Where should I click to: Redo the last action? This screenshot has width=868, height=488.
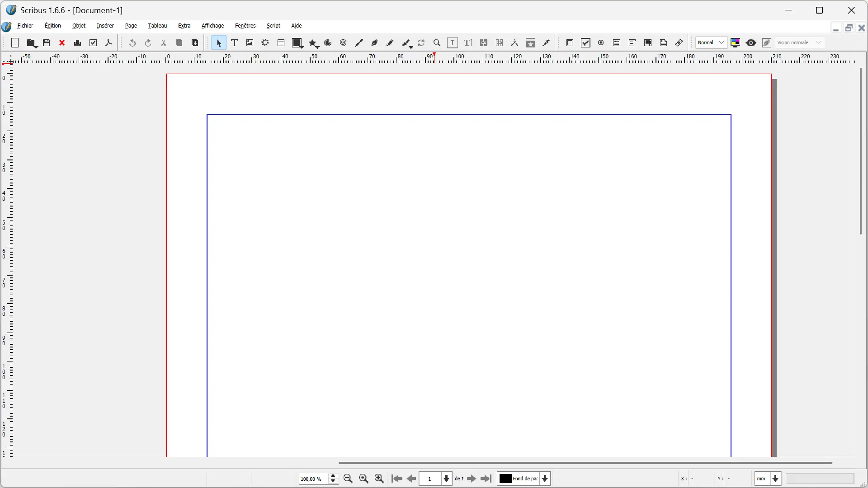click(148, 43)
